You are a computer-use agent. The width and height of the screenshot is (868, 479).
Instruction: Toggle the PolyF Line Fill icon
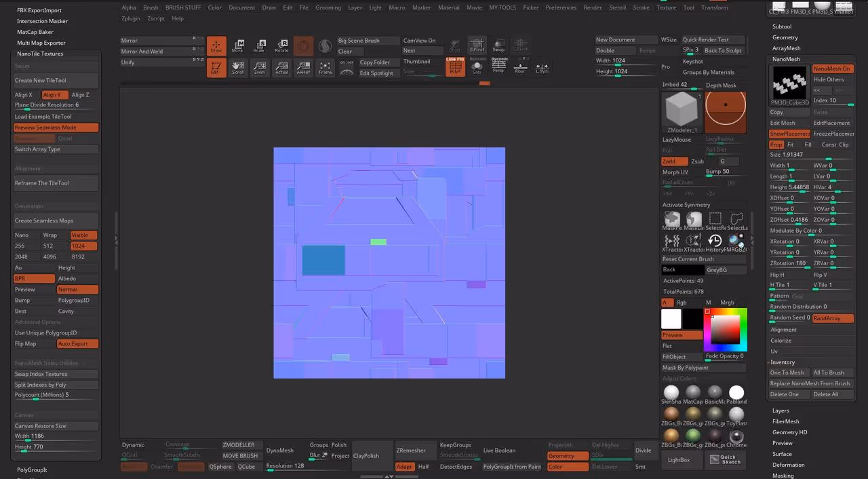click(x=455, y=66)
